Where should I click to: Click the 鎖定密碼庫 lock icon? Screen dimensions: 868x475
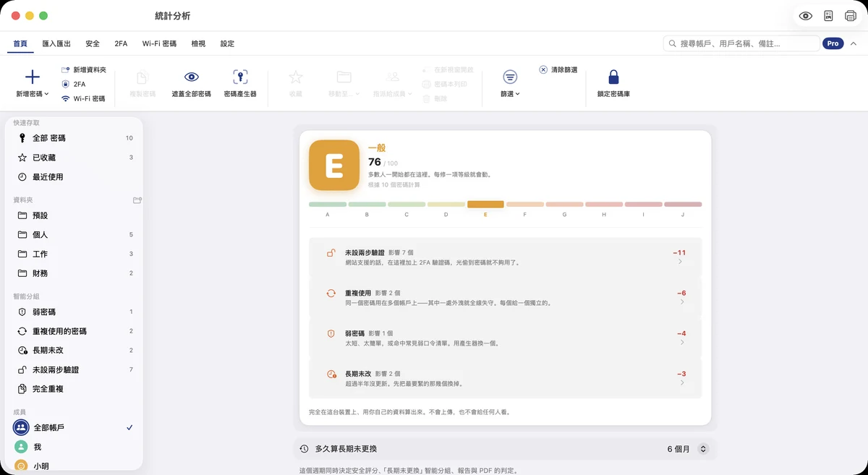tap(613, 77)
